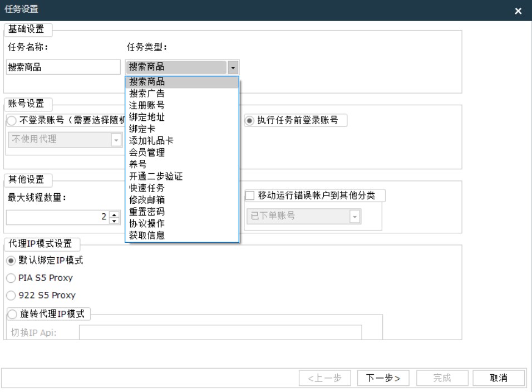This screenshot has height=392, width=532.
Task: Click the 切换IP Api input field
Action: 220,332
